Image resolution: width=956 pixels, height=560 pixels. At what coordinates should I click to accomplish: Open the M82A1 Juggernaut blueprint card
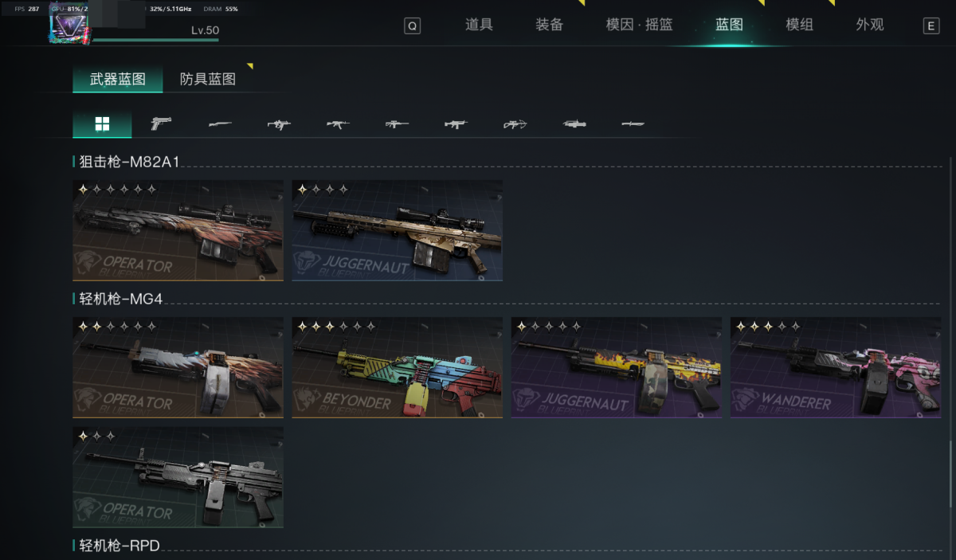pos(397,230)
